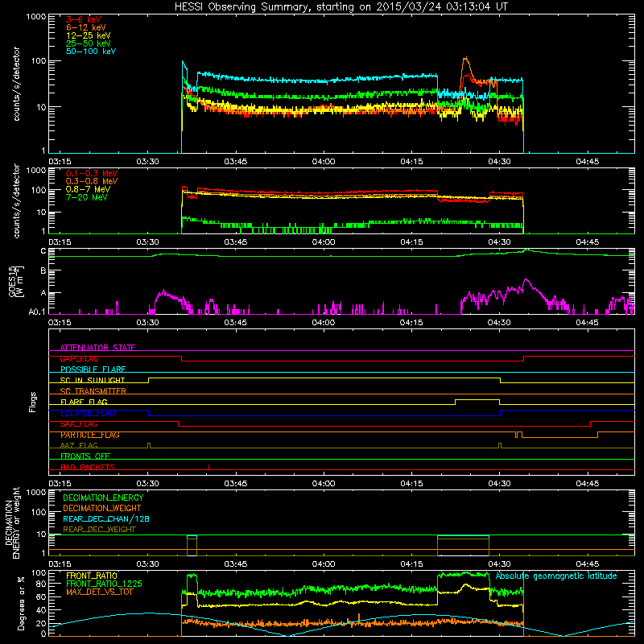The height and width of the screenshot is (644, 644).
Task: Click the BAD_PACKETS flag label
Action: coord(88,467)
